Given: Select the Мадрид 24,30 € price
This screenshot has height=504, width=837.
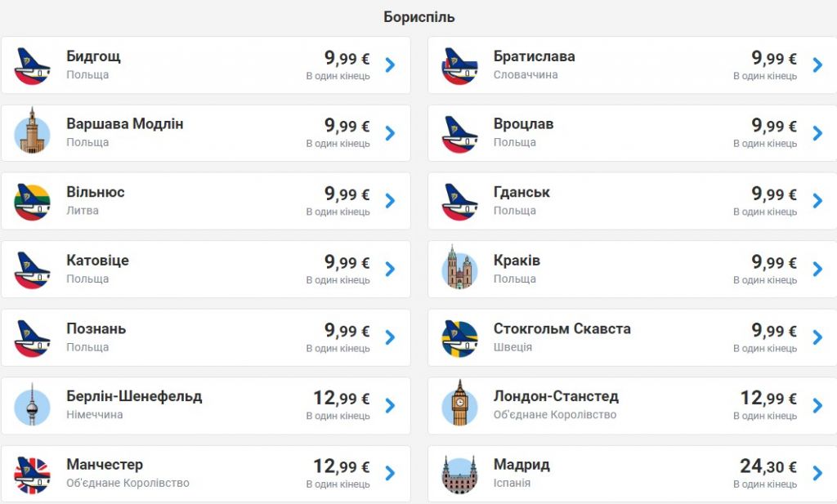Looking at the screenshot, I should click(768, 466).
